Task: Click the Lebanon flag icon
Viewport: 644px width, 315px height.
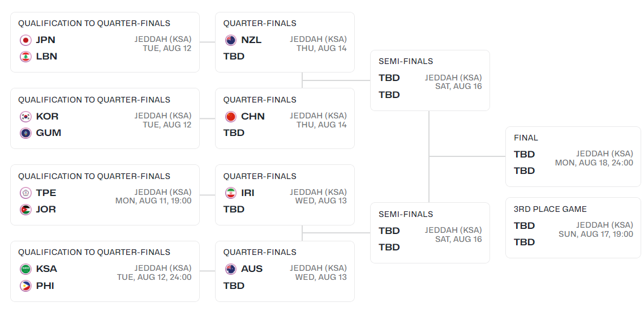Action: (25, 57)
